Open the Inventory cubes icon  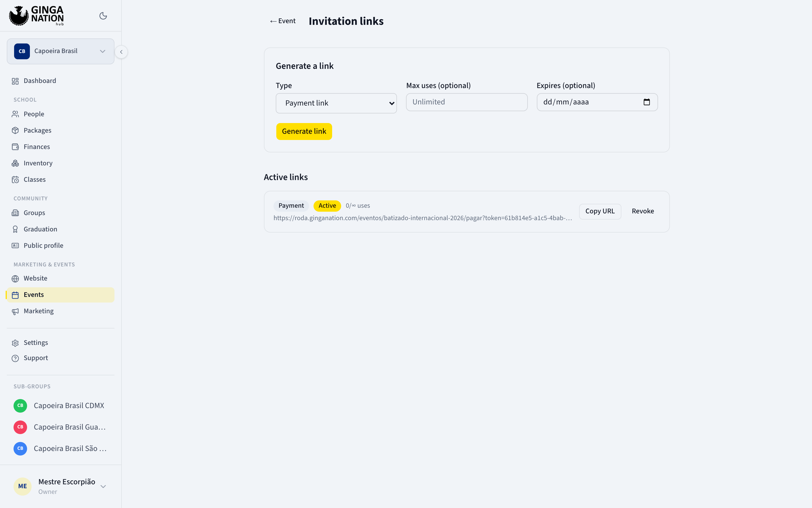pyautogui.click(x=15, y=163)
